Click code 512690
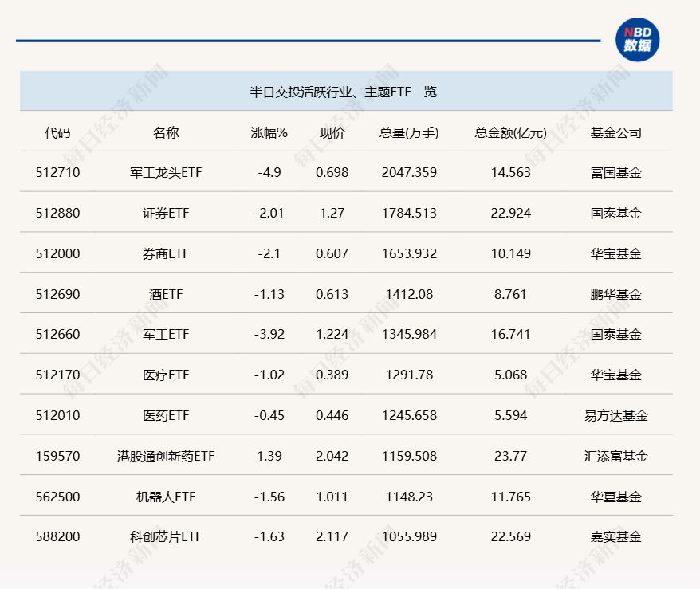Image resolution: width=700 pixels, height=589 pixels. click(x=58, y=294)
